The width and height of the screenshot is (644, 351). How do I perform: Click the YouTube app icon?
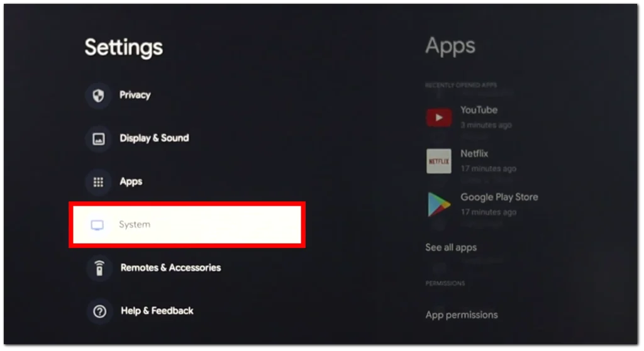[438, 118]
